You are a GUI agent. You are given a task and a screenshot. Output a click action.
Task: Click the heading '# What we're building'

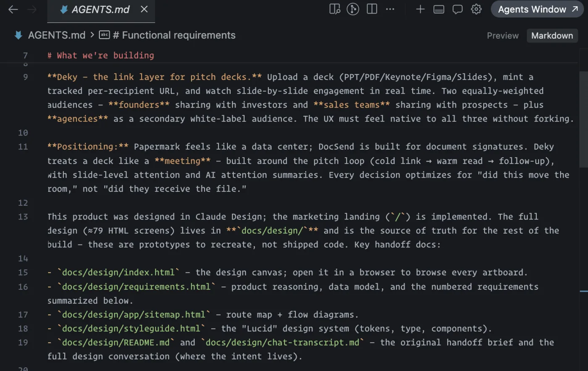click(101, 55)
